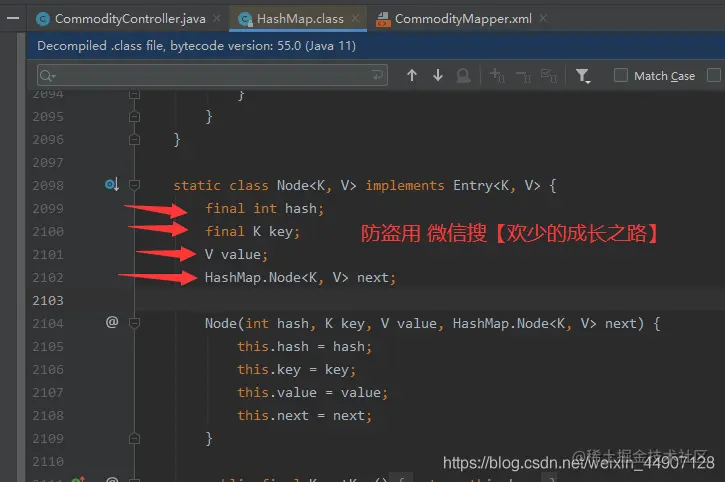Open search history magnifier dropdown
The height and width of the screenshot is (482, 725).
tap(48, 75)
